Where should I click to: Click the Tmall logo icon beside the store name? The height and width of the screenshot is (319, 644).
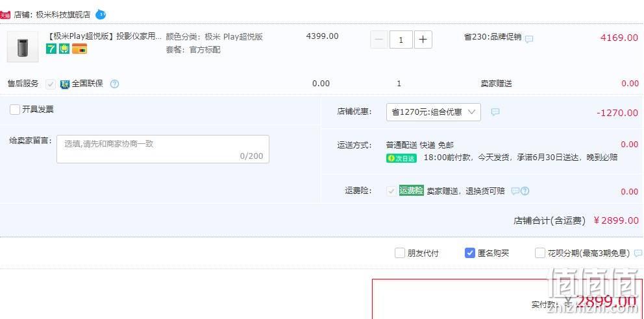5,15
